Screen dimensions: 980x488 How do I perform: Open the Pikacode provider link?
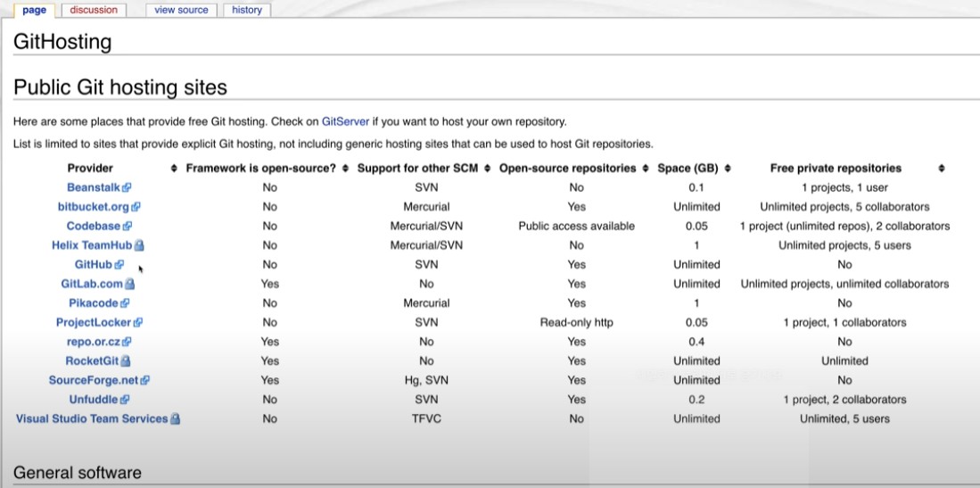(93, 303)
